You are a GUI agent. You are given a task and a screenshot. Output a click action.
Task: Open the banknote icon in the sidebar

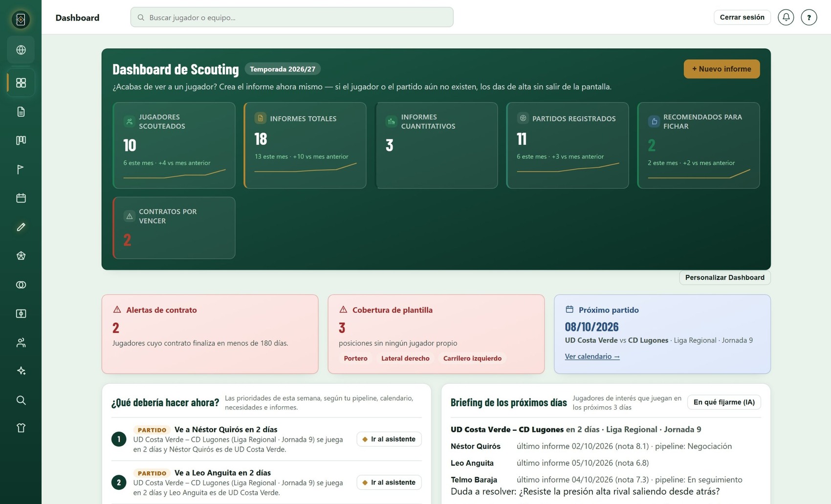coord(21,313)
